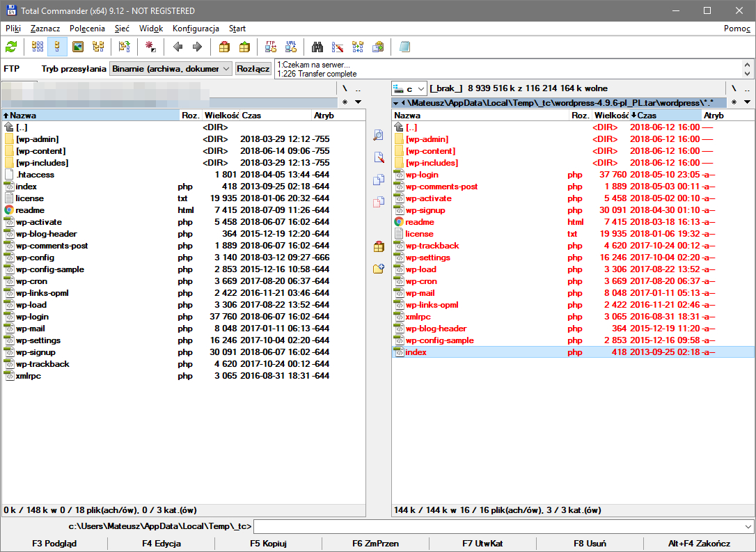
Task: Click the invert selection red star icon
Action: click(x=150, y=47)
